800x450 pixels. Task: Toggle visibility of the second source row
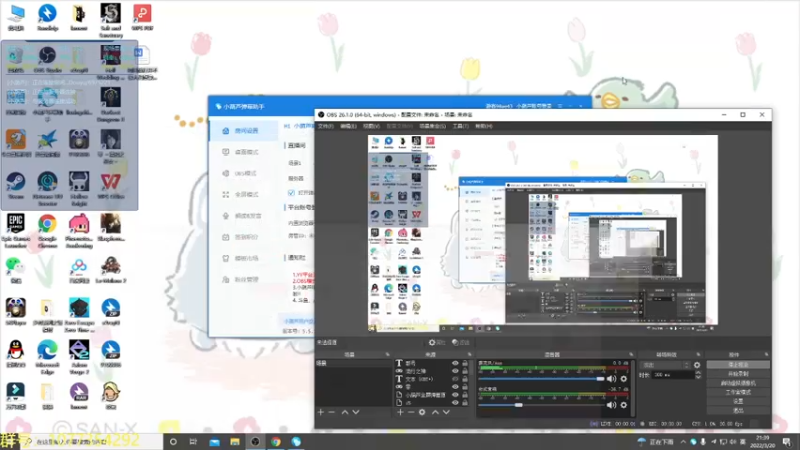coord(455,371)
